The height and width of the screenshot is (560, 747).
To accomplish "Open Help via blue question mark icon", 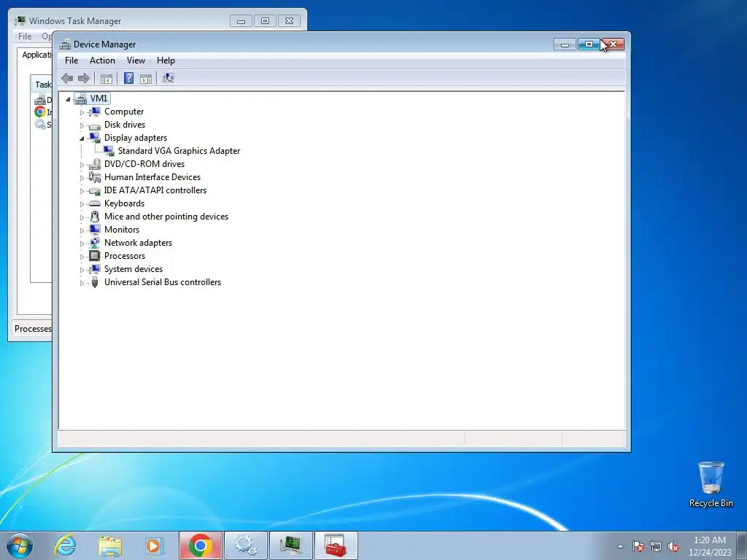I will [128, 78].
